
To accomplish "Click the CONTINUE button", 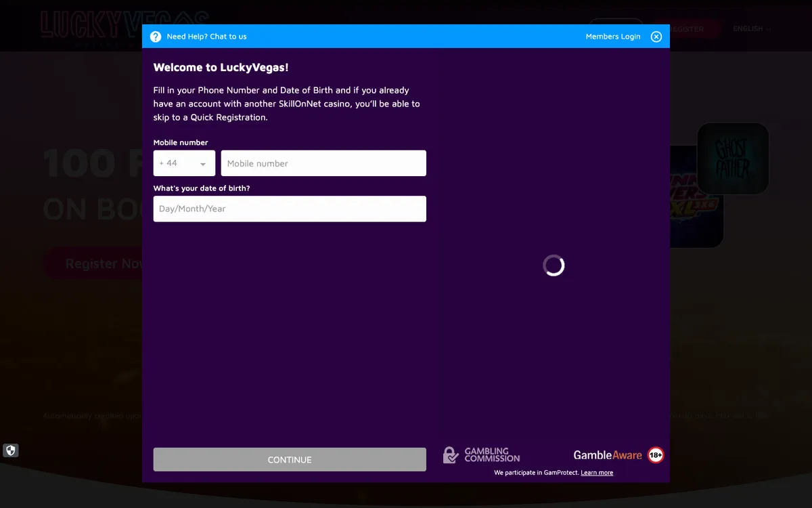I will pos(290,459).
